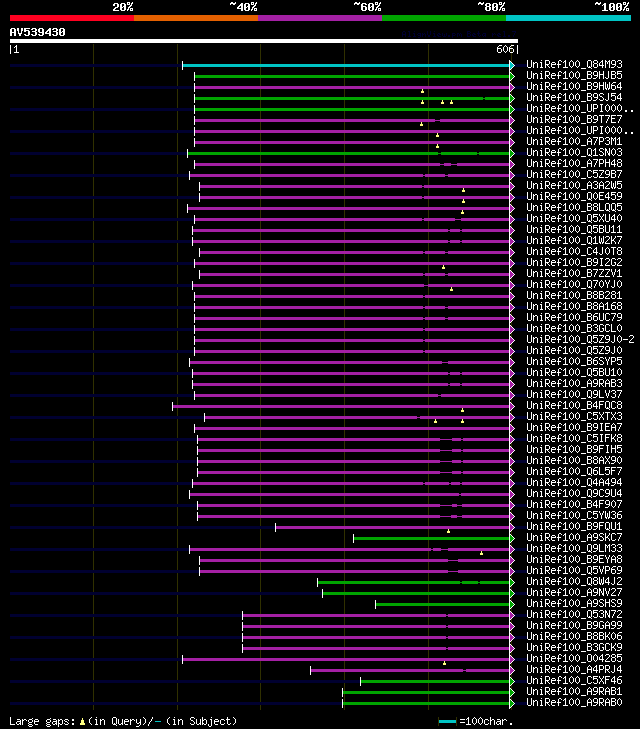Click the cyan alignment bar for UniRef100_Q84M93
Image resolution: width=640 pixels, height=729 pixels.
tap(346, 66)
